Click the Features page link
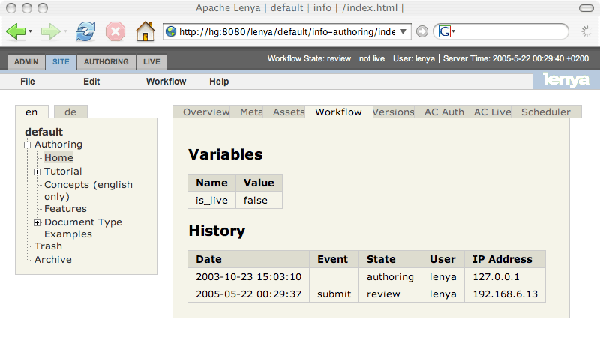The height and width of the screenshot is (364, 600). tap(65, 209)
